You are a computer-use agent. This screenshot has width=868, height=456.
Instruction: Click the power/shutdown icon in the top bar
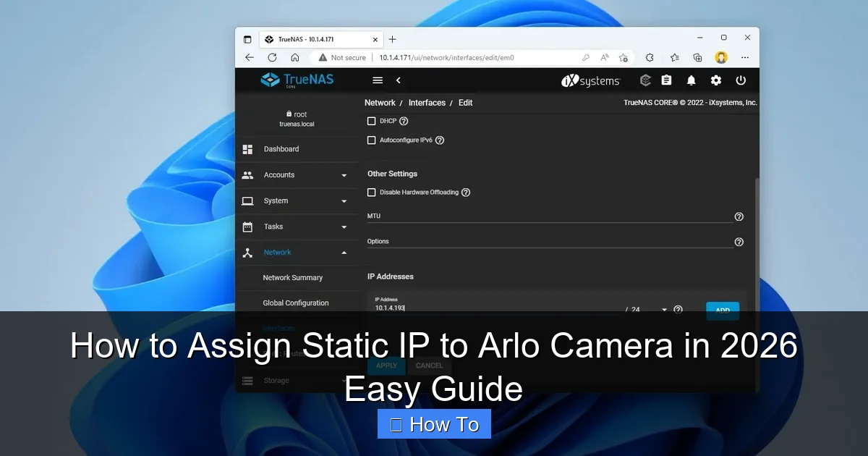[x=741, y=80]
